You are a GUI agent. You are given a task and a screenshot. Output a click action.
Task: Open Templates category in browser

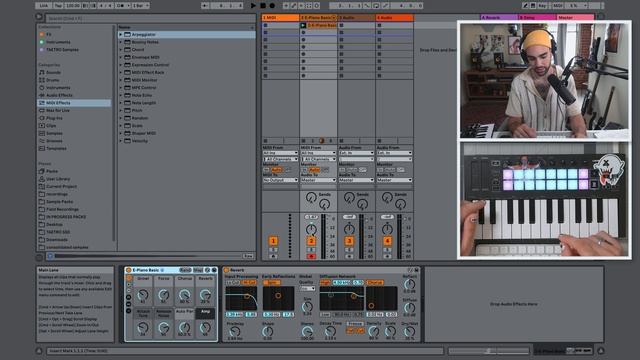[56, 148]
